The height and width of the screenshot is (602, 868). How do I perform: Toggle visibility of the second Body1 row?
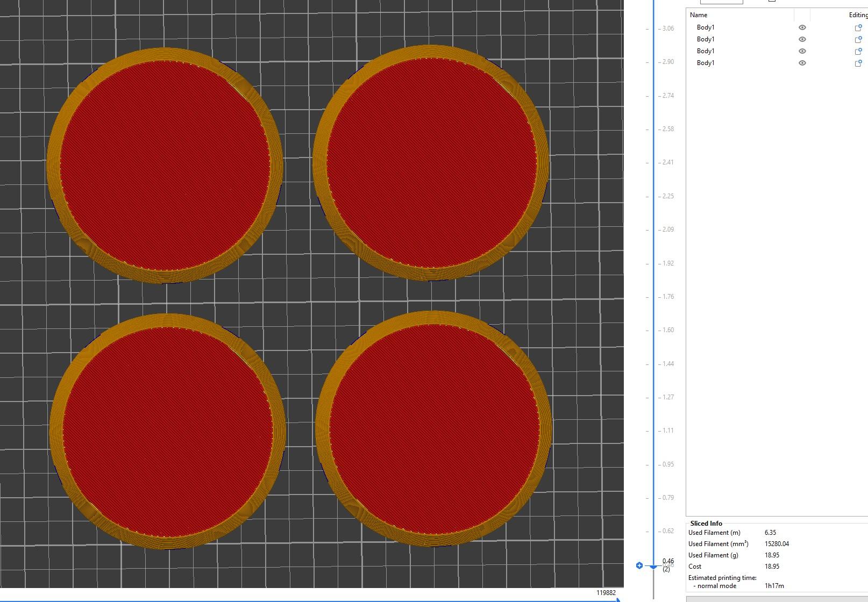click(802, 39)
